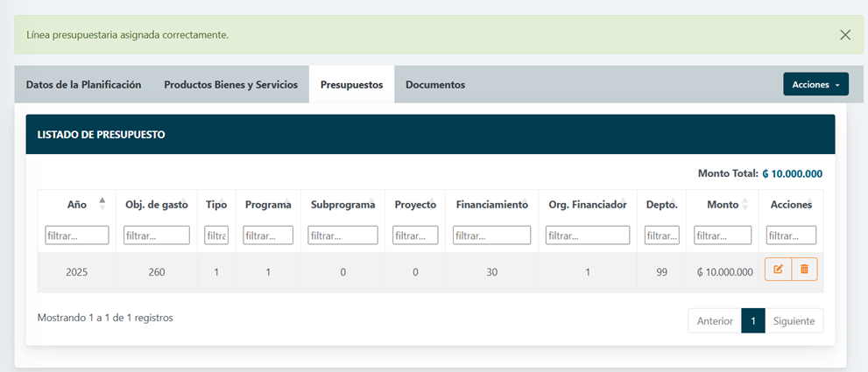Click the Anterior pagination button

coord(715,321)
